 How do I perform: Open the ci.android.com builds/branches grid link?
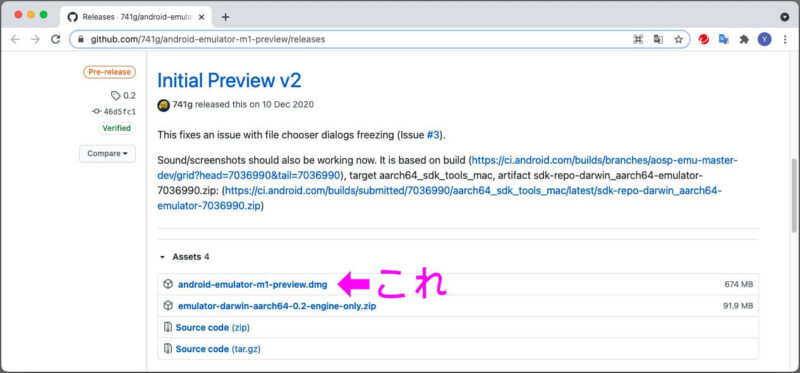(x=447, y=168)
